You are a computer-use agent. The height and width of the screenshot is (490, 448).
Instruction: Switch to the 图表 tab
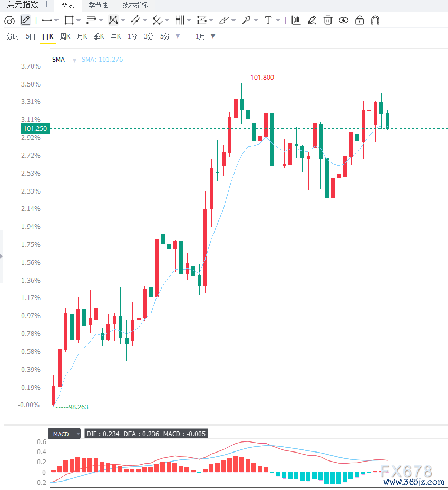tap(67, 5)
